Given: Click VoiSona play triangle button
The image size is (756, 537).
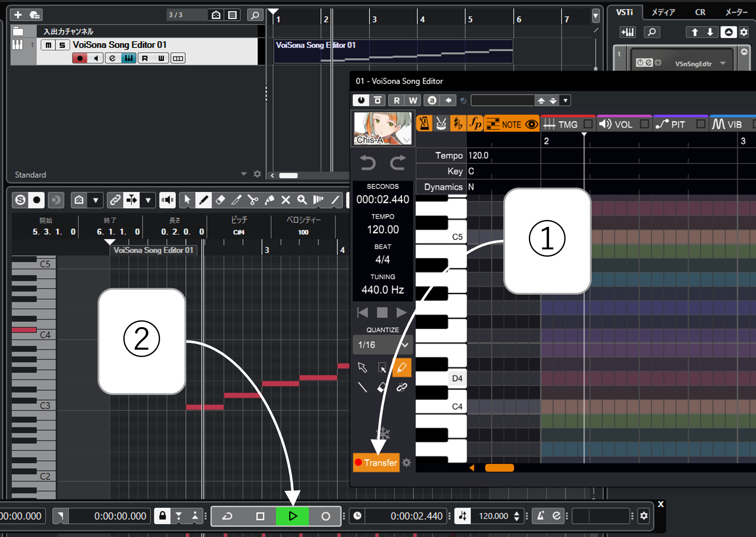Looking at the screenshot, I should coord(402,313).
